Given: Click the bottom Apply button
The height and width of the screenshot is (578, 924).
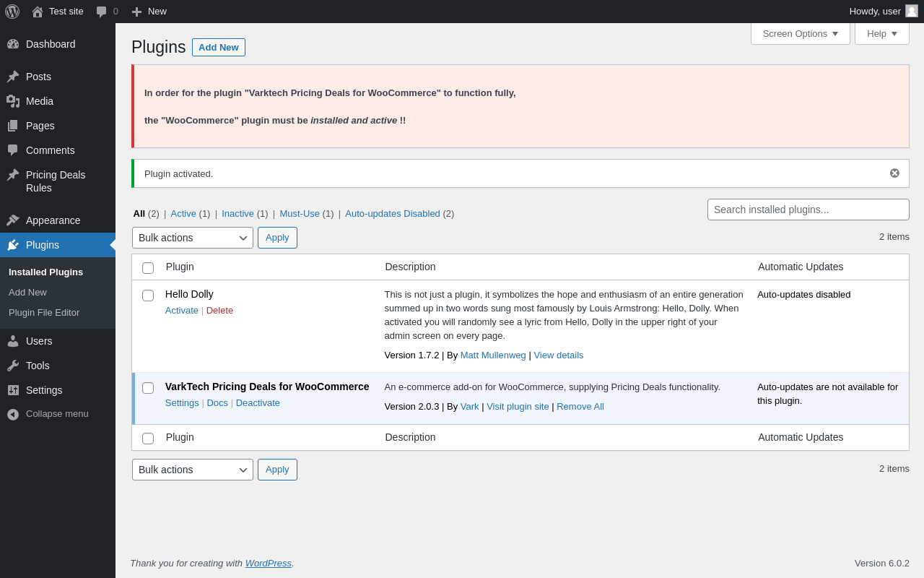Looking at the screenshot, I should pyautogui.click(x=277, y=470).
